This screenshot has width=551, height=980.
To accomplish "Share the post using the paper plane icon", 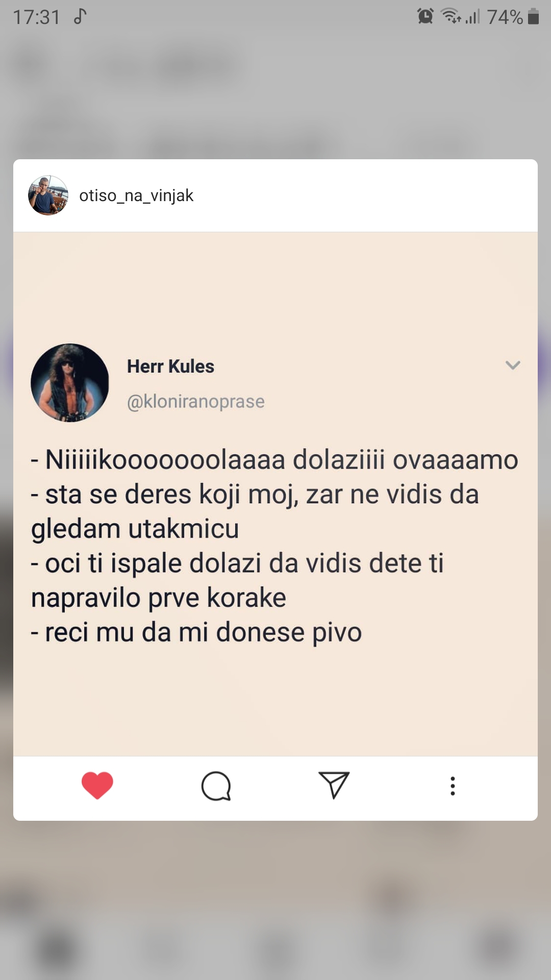I will point(334,785).
